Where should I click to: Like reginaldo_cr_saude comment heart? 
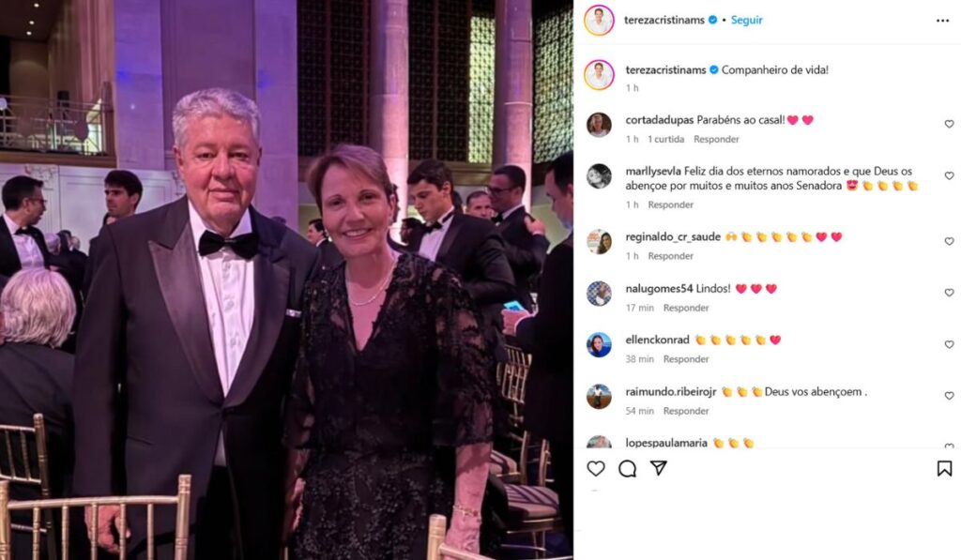click(x=950, y=241)
